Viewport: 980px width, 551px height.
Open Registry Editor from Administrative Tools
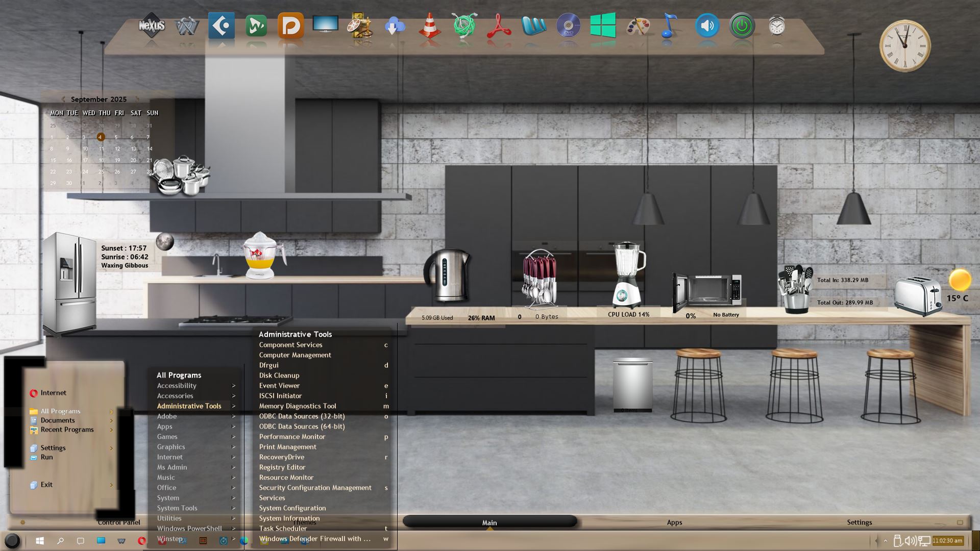click(x=282, y=467)
